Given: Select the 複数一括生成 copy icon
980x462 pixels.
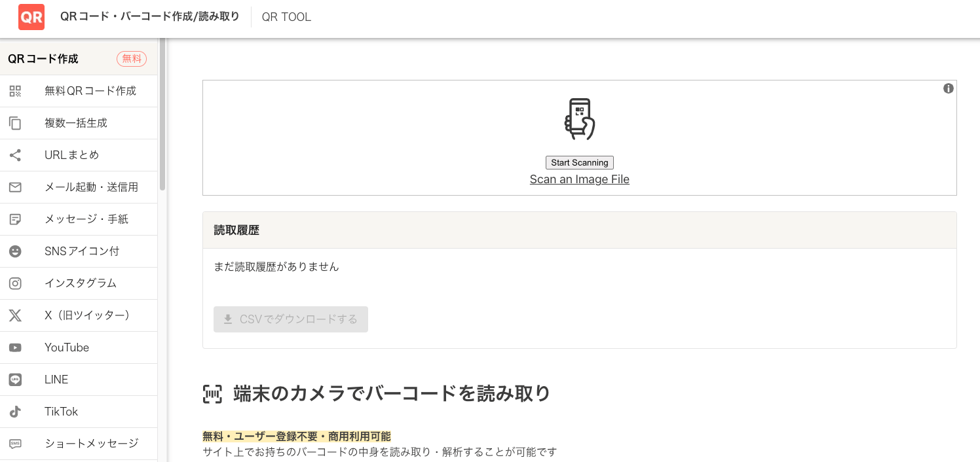Looking at the screenshot, I should click(15, 123).
